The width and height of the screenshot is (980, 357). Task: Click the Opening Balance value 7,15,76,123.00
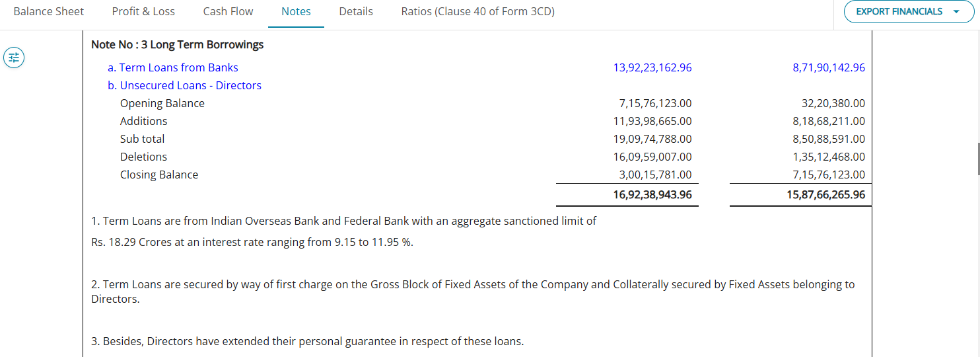[x=656, y=103]
